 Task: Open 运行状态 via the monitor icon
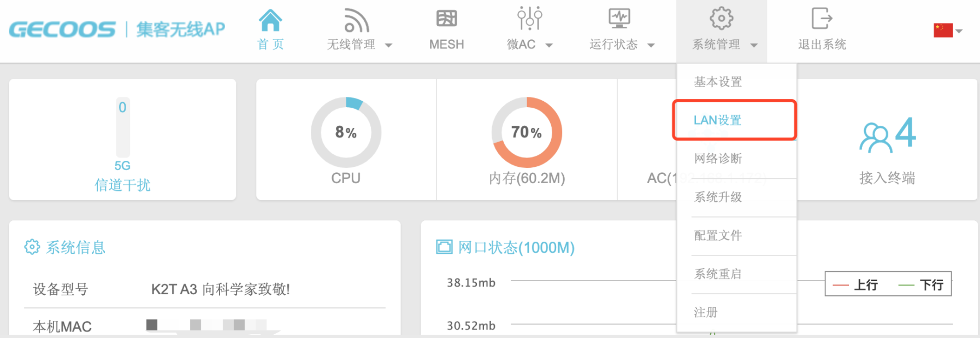pos(619,18)
